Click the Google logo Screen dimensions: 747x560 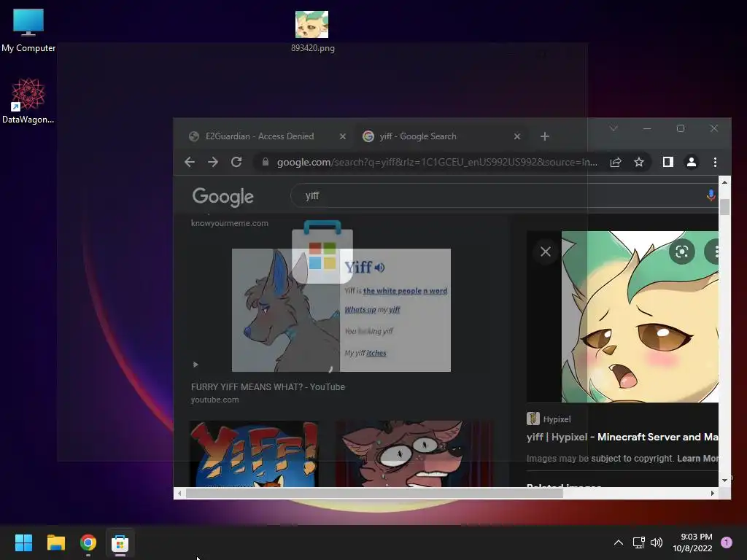(x=223, y=196)
